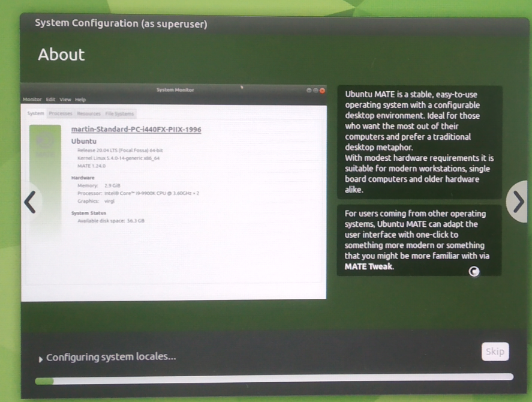
Task: Switch to the Resources tab
Action: 89,113
